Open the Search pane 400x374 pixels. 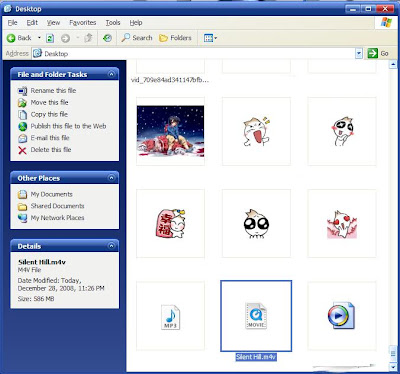point(137,38)
